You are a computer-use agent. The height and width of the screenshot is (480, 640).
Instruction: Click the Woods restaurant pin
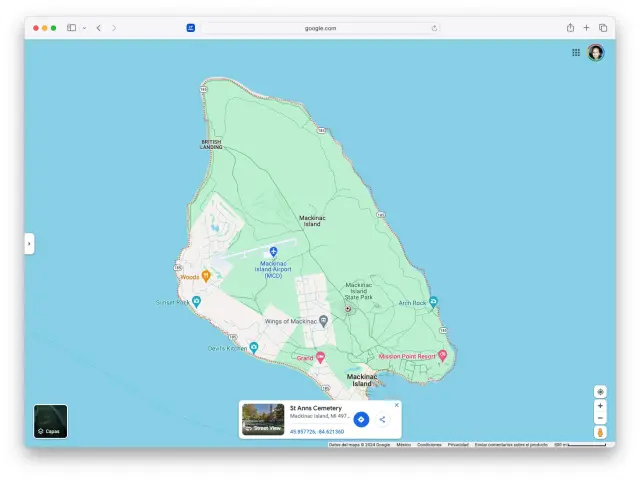pos(205,275)
